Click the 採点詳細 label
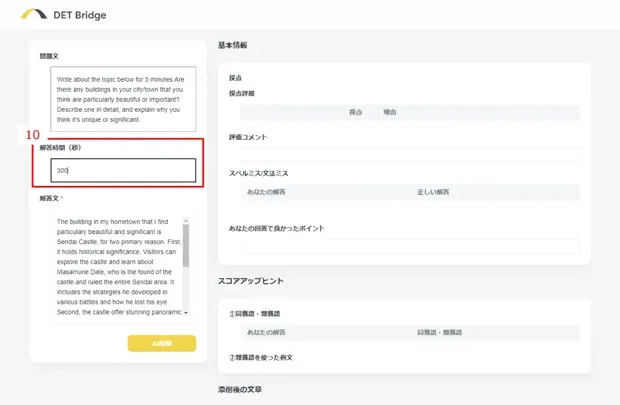Image resolution: width=620 pixels, height=405 pixels. coord(242,93)
